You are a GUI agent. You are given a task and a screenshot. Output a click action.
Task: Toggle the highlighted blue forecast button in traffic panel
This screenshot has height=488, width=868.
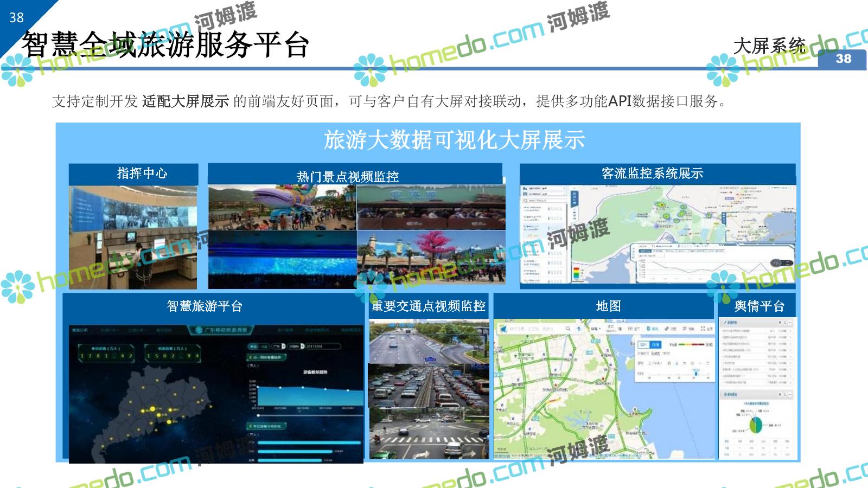pyautogui.click(x=655, y=344)
